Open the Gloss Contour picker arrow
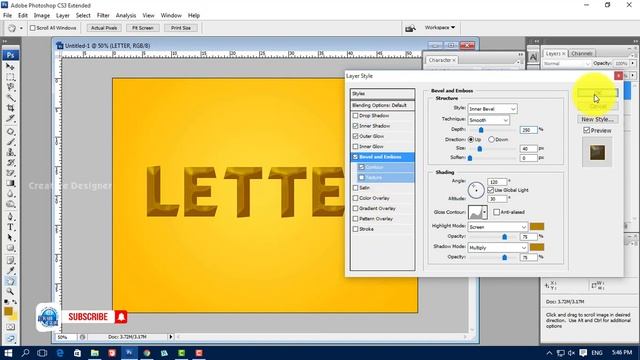Screen dimensions: 640x360 pos(484,212)
